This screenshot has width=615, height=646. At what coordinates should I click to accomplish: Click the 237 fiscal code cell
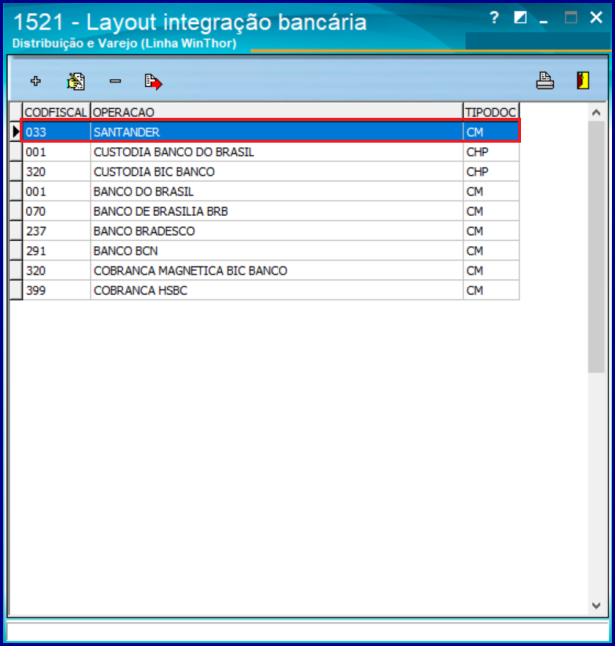tap(56, 231)
